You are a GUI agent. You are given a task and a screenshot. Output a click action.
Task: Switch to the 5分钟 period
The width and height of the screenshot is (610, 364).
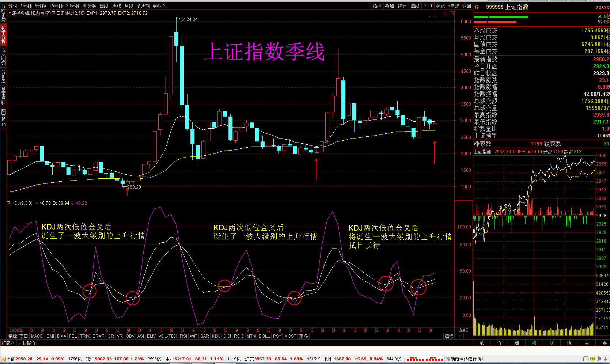(40, 6)
